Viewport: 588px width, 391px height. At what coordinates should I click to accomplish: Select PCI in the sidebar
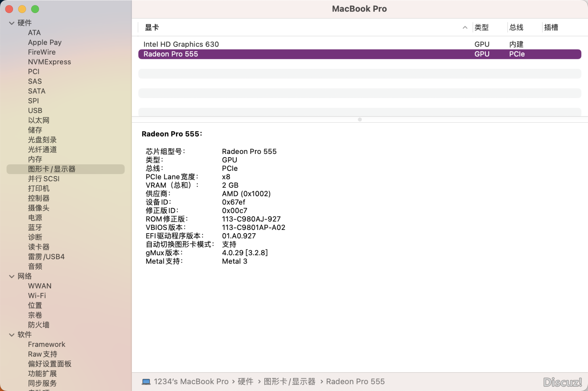pyautogui.click(x=34, y=72)
